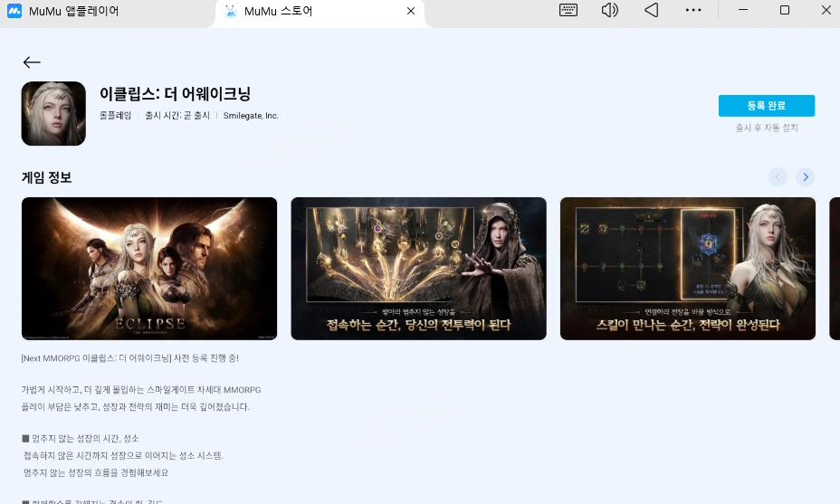Image resolution: width=840 pixels, height=504 pixels.
Task: Click the game app icon portrait
Action: tap(53, 113)
